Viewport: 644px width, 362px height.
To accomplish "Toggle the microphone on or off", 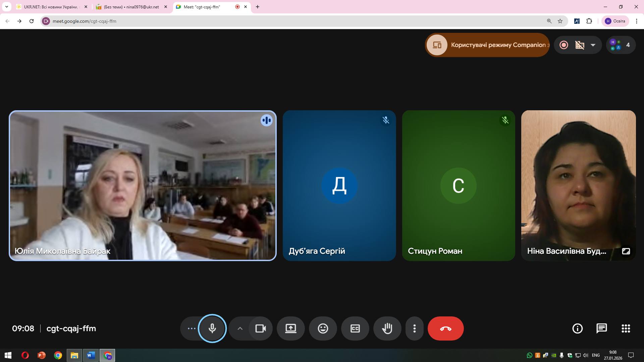I will coord(212,328).
